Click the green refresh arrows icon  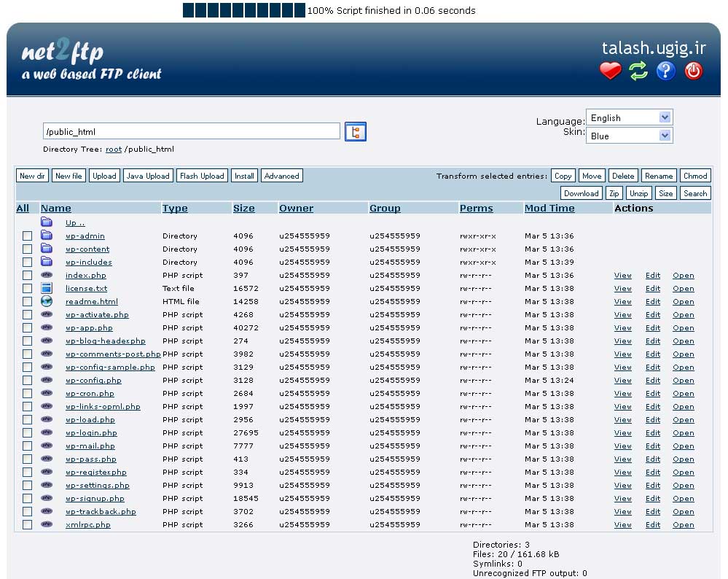pyautogui.click(x=638, y=71)
